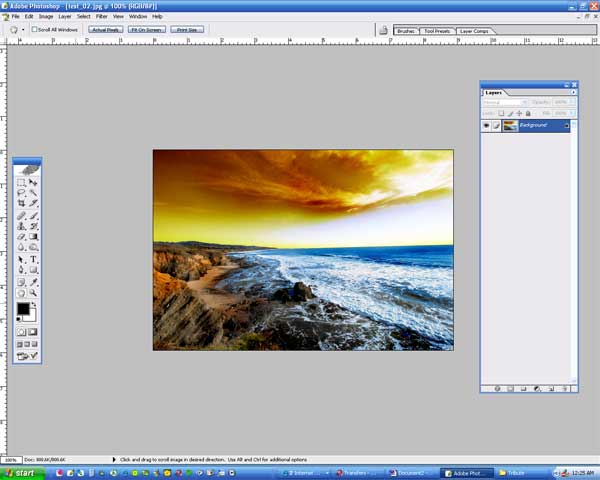Toggle lock image pixels
The height and width of the screenshot is (480, 600).
coord(510,113)
